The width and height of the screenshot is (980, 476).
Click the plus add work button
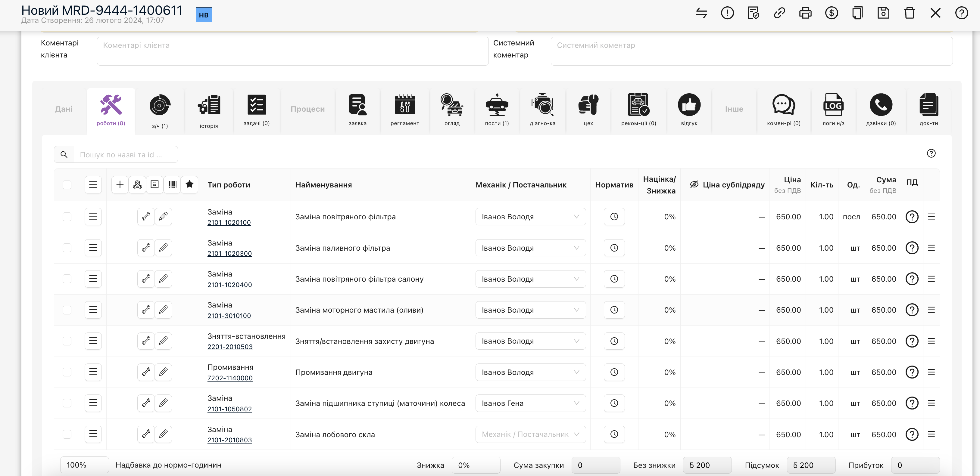point(120,184)
